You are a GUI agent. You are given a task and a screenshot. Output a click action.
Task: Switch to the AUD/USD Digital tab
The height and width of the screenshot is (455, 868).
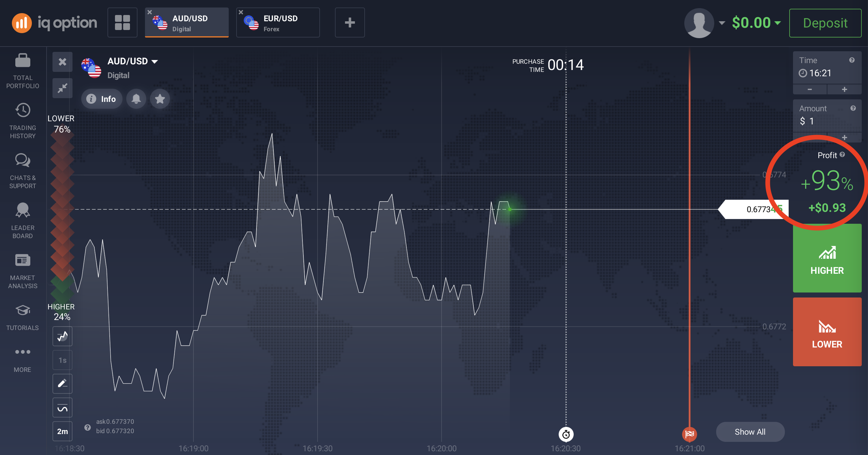click(x=187, y=22)
